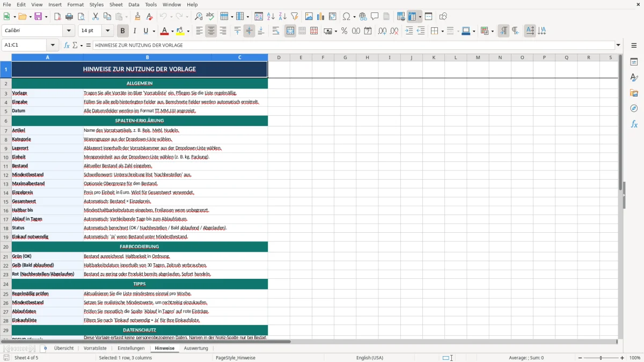Click the zoom in plus button
Viewport: 644px width, 362px height.
click(x=623, y=358)
